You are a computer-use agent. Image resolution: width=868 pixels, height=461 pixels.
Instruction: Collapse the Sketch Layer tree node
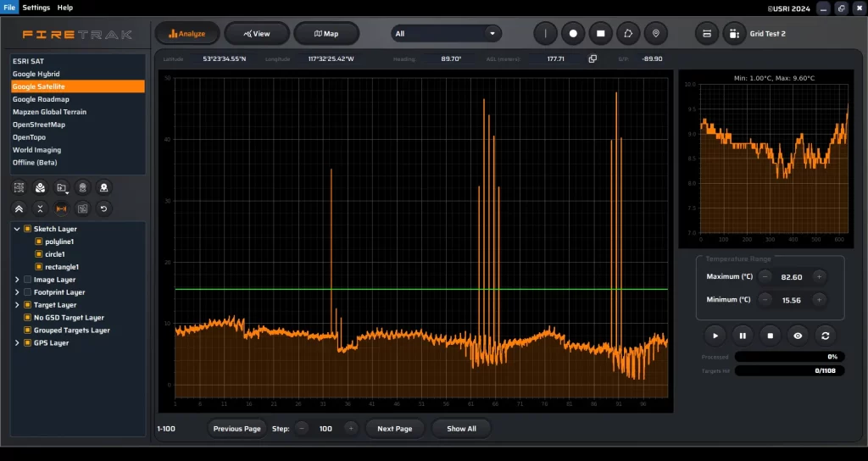point(17,229)
